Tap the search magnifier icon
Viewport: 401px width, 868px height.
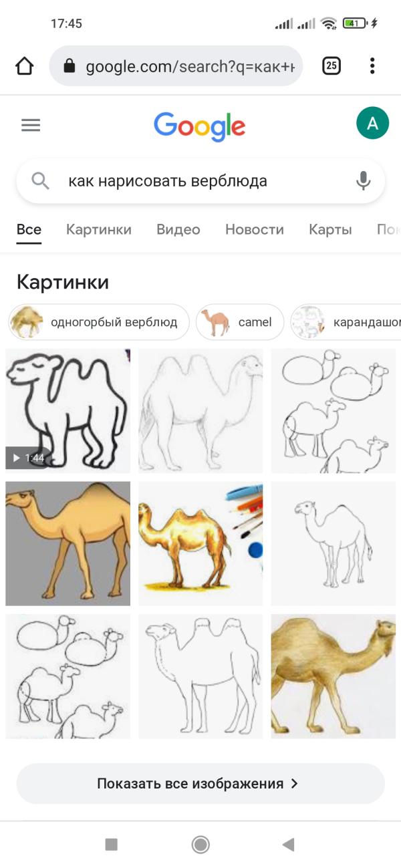pos(41,180)
